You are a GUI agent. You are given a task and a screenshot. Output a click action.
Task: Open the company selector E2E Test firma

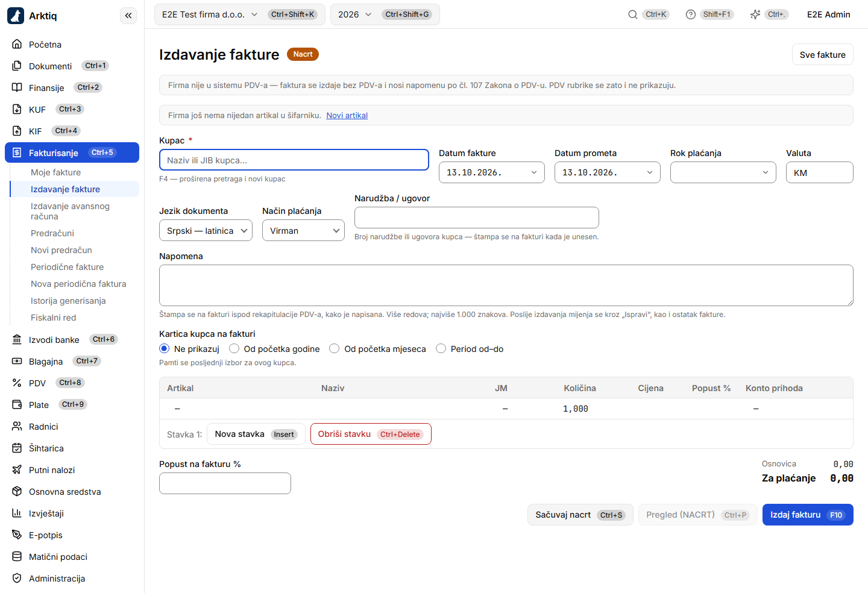click(240, 14)
